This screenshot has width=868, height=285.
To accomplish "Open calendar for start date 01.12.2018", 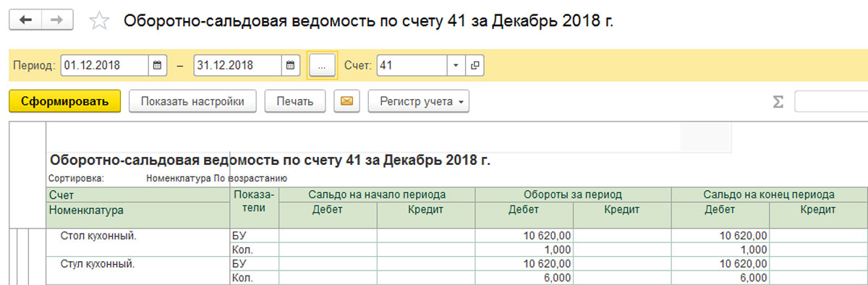I will (157, 65).
